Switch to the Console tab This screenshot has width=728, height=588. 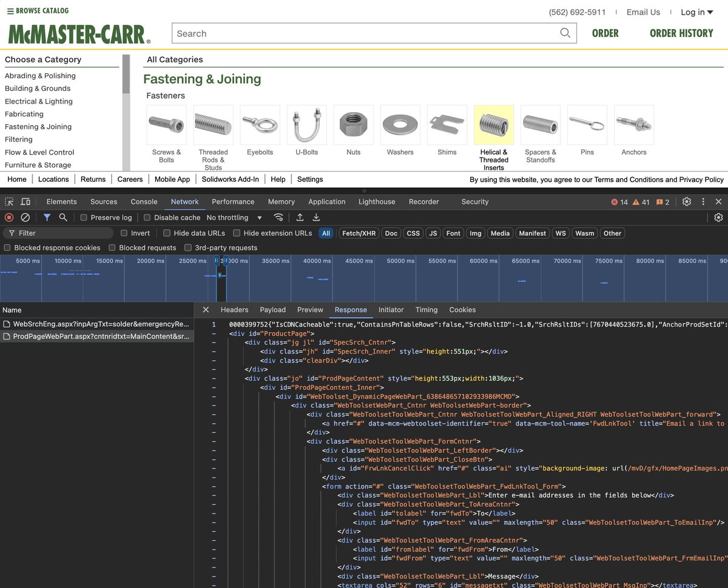click(x=144, y=202)
